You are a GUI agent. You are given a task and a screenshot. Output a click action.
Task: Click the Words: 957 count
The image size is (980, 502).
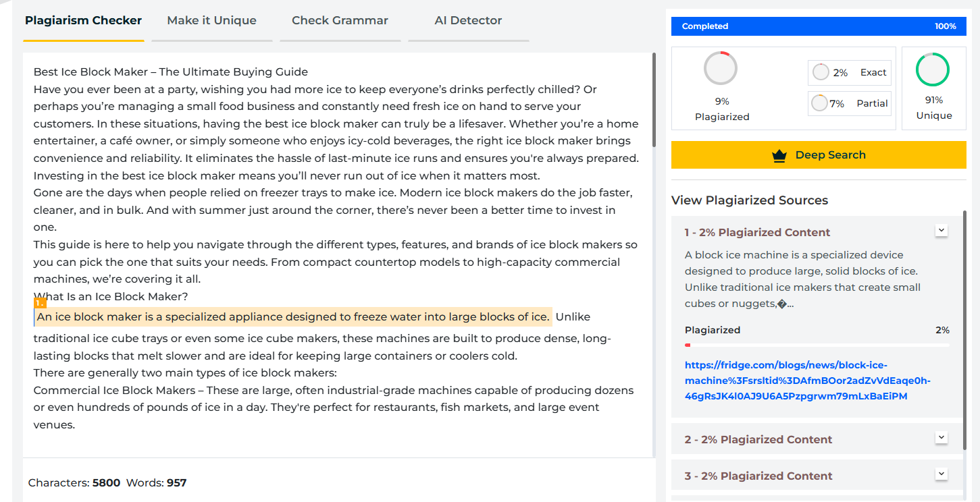pyautogui.click(x=157, y=483)
